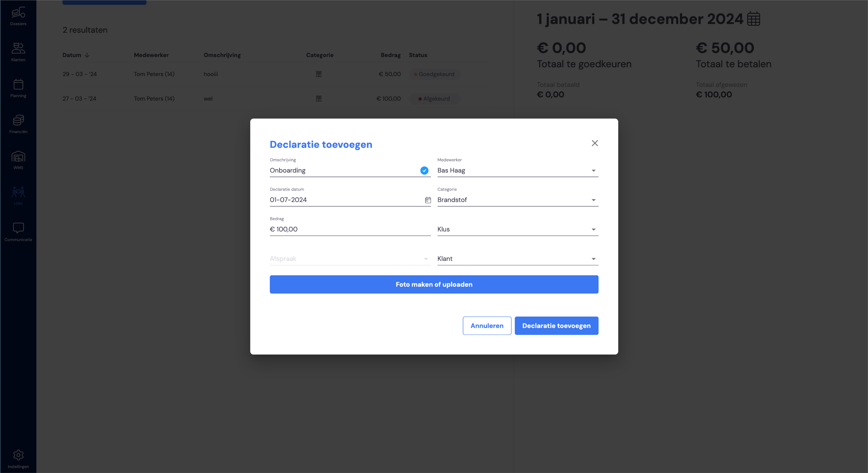Click the Totaal te goedkeuren label
Screen dimensions: 868x473
(x=584, y=64)
